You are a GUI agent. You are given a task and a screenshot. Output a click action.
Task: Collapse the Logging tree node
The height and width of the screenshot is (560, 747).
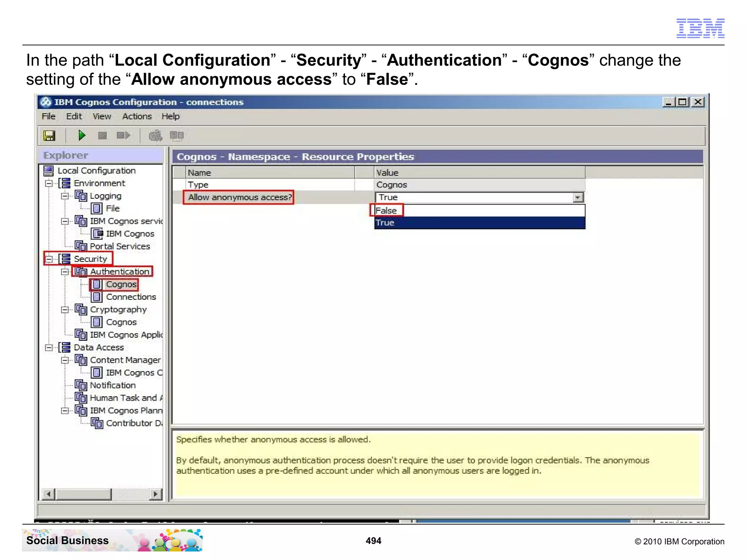65,196
